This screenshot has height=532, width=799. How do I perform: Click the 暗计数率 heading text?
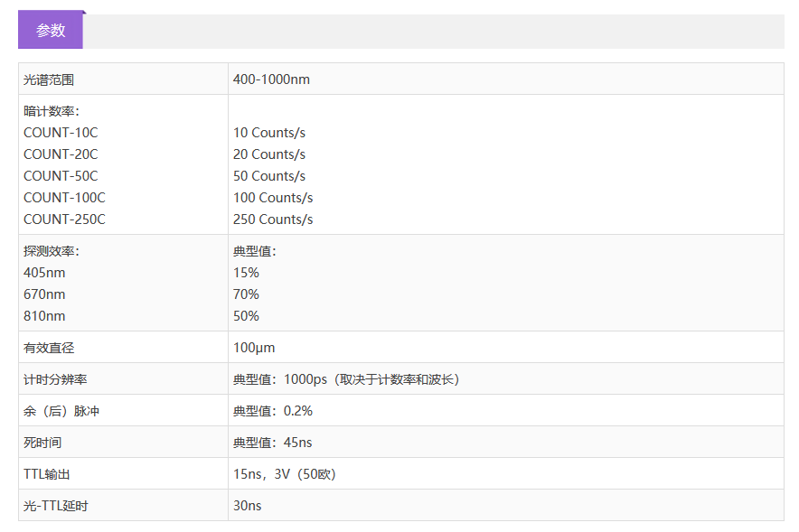tap(52, 111)
